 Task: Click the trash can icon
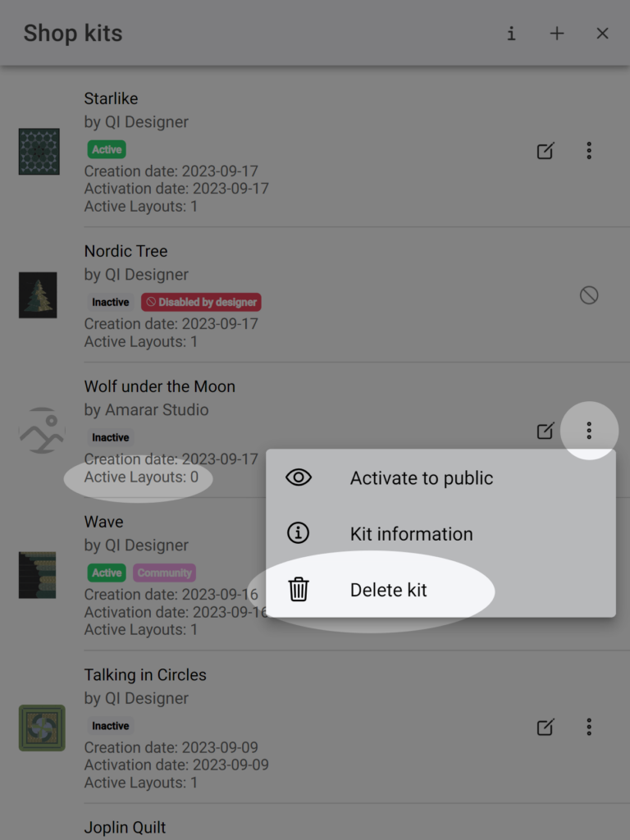point(299,589)
